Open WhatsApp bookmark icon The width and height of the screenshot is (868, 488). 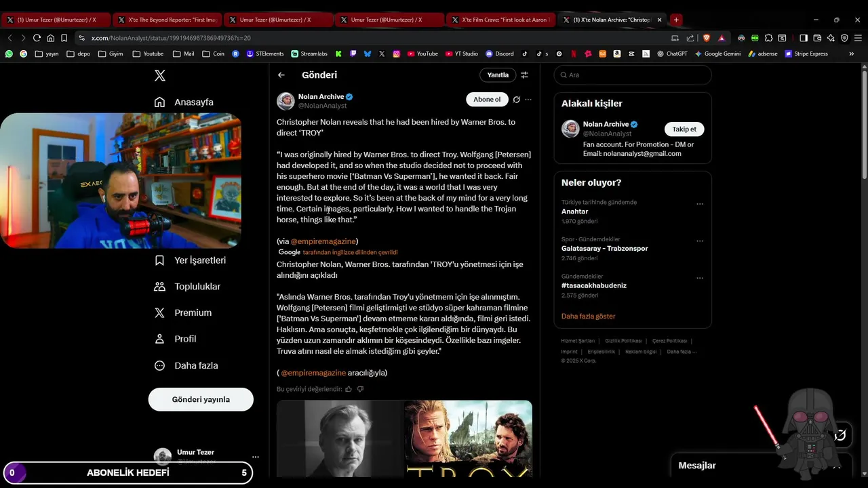pyautogui.click(x=9, y=54)
